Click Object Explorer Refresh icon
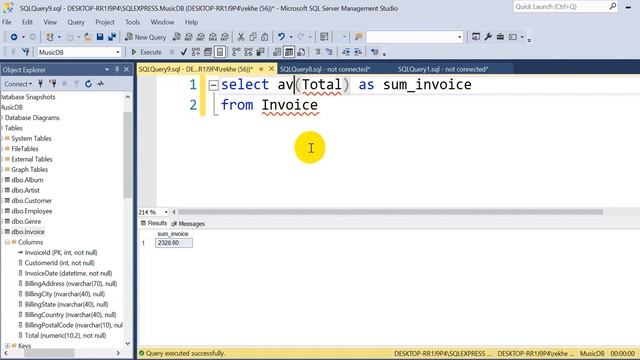The width and height of the screenshot is (640, 360). click(88, 84)
